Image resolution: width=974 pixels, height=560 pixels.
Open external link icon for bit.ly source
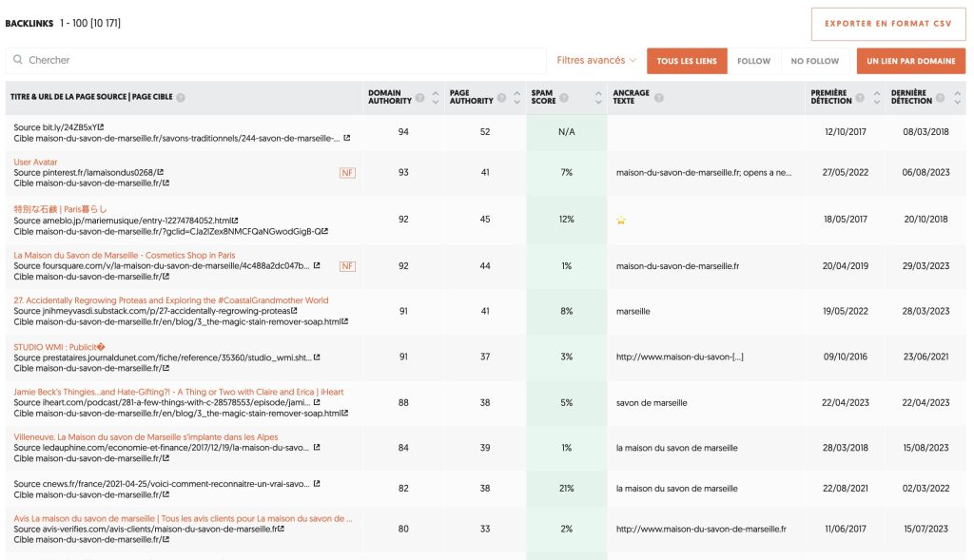point(101,126)
